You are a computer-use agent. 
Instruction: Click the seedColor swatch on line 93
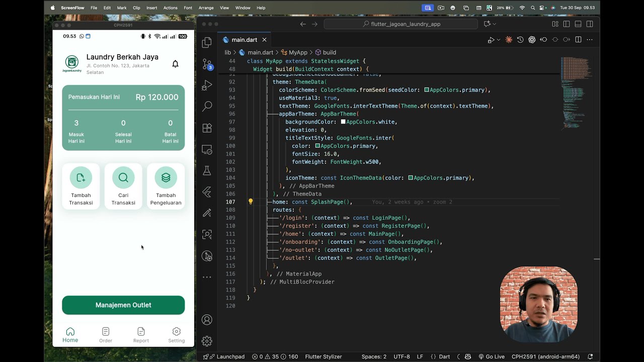pyautogui.click(x=427, y=90)
